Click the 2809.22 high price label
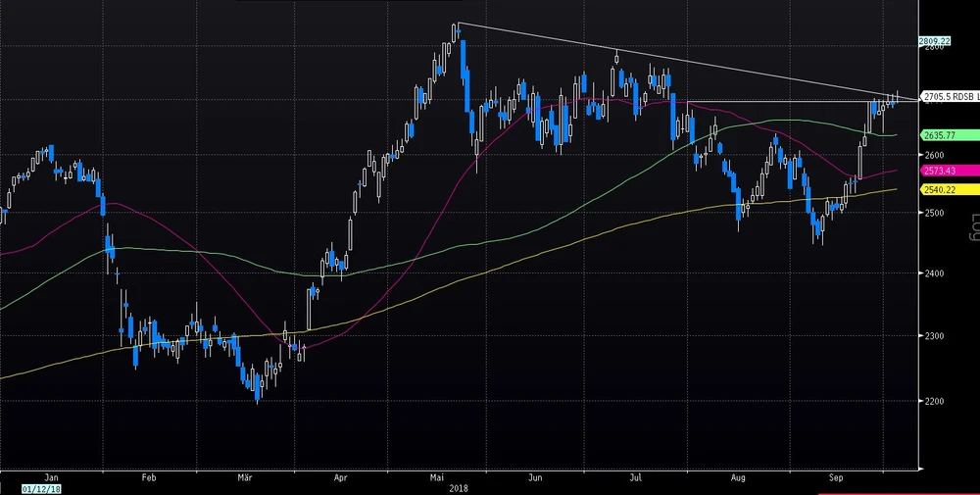Screen dimensions: 980x495 tap(933, 41)
